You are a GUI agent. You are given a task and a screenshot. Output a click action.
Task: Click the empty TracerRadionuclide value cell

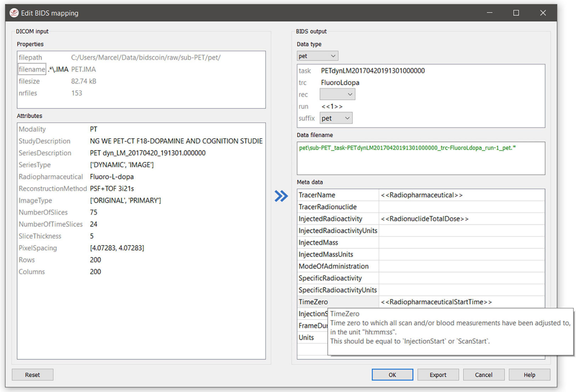[x=462, y=207]
